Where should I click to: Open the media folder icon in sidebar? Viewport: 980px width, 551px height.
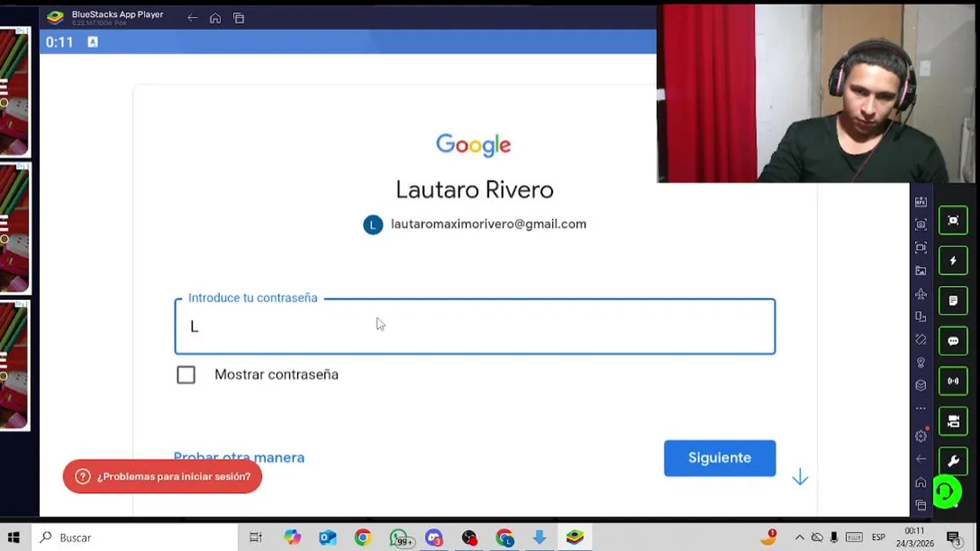click(x=921, y=270)
